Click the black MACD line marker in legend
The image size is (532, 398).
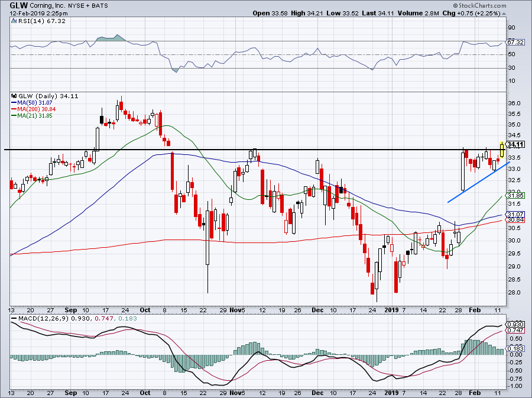coord(14,319)
